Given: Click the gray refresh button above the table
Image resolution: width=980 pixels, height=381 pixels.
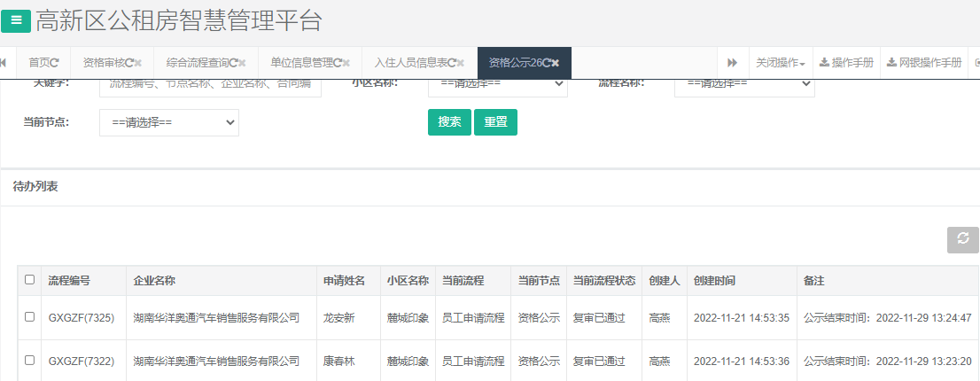Looking at the screenshot, I should 962,240.
